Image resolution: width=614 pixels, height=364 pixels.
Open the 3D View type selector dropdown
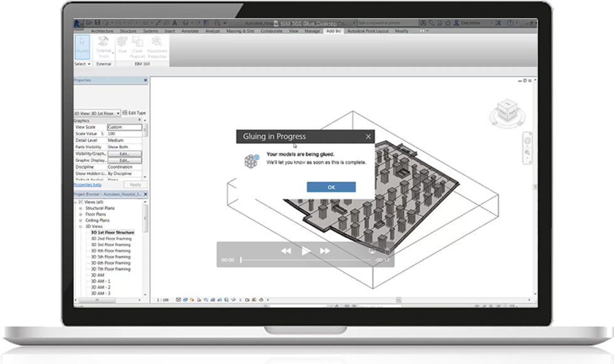tap(97, 113)
